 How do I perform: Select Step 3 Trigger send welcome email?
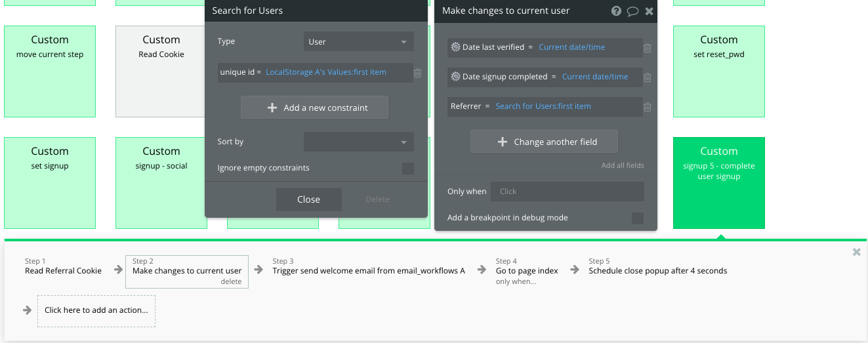click(369, 270)
